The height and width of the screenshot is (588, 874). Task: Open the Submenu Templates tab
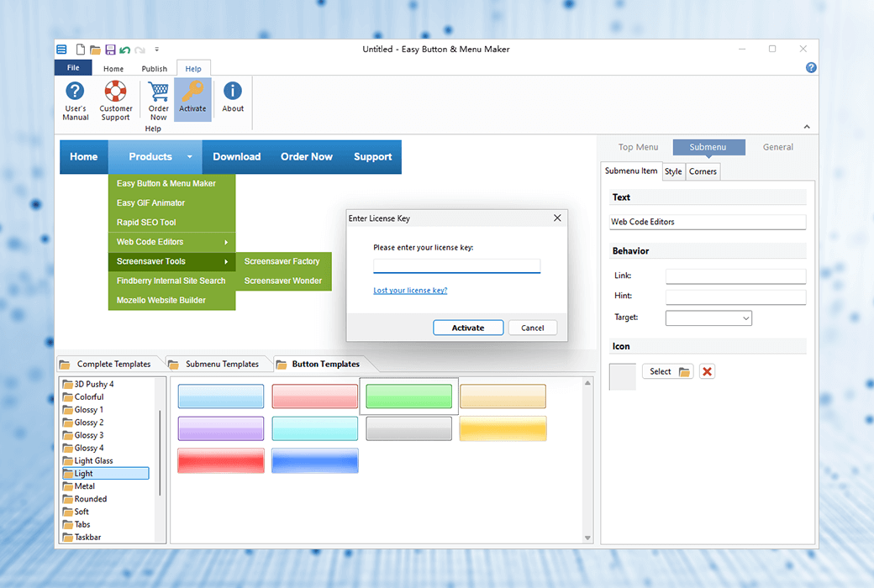coord(218,364)
